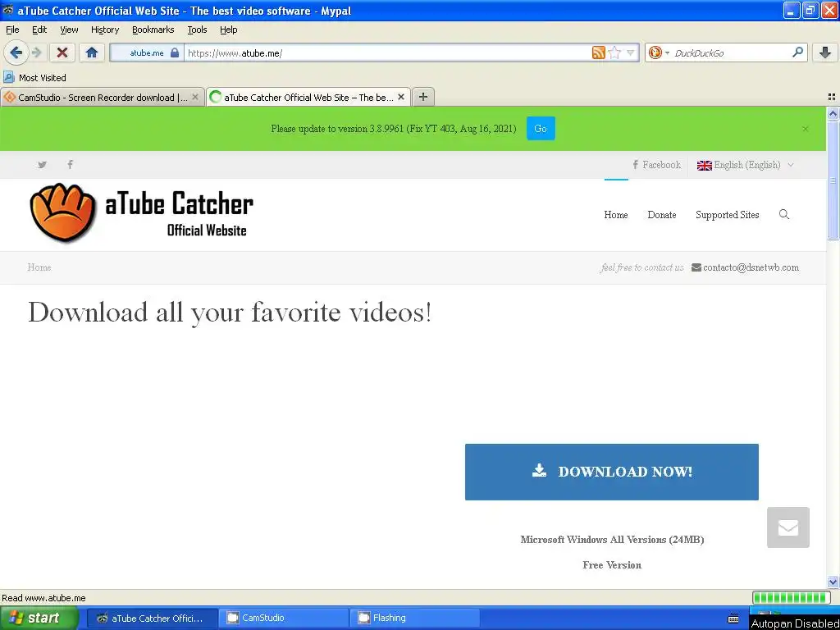Open the File menu
The width and height of the screenshot is (840, 630).
[12, 30]
